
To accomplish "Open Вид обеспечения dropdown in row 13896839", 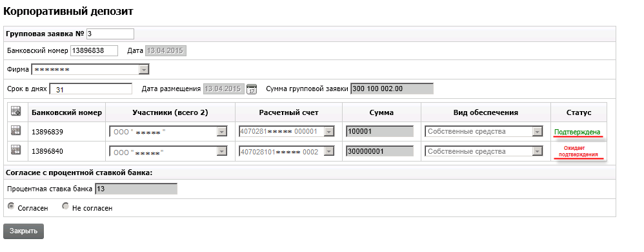I will (484, 132).
